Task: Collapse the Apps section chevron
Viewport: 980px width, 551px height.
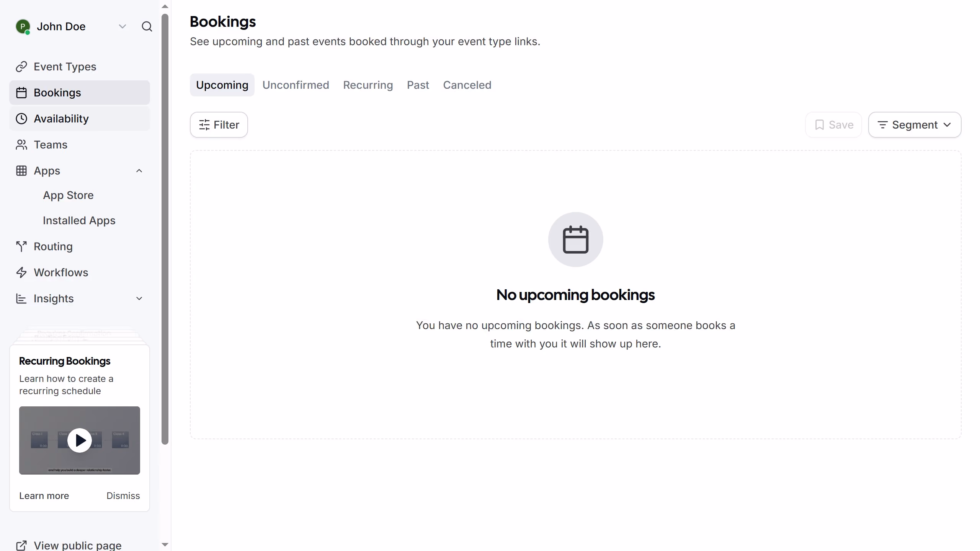Action: point(139,171)
